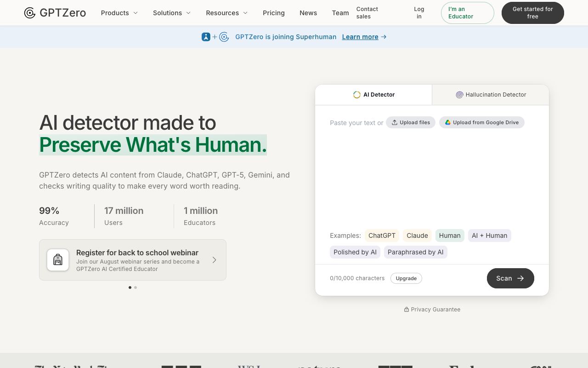Click the arrow next to Learn more
Viewport: 588px width, 368px height.
[x=384, y=37]
